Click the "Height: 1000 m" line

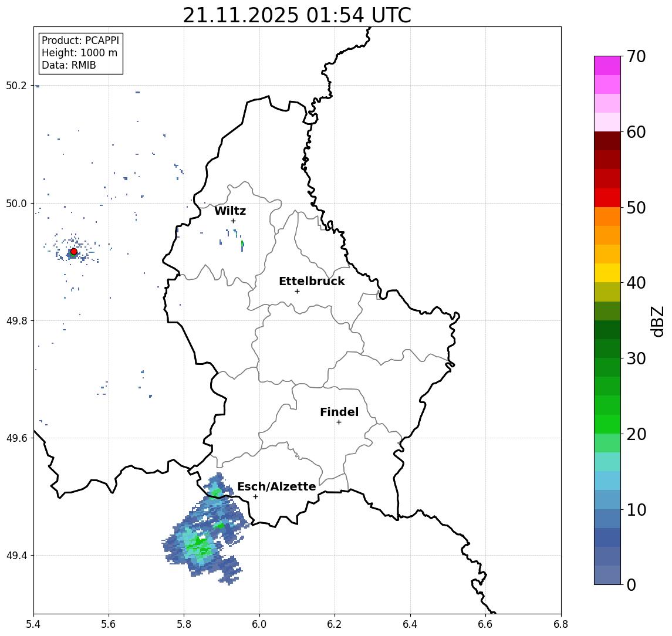pyautogui.click(x=79, y=53)
